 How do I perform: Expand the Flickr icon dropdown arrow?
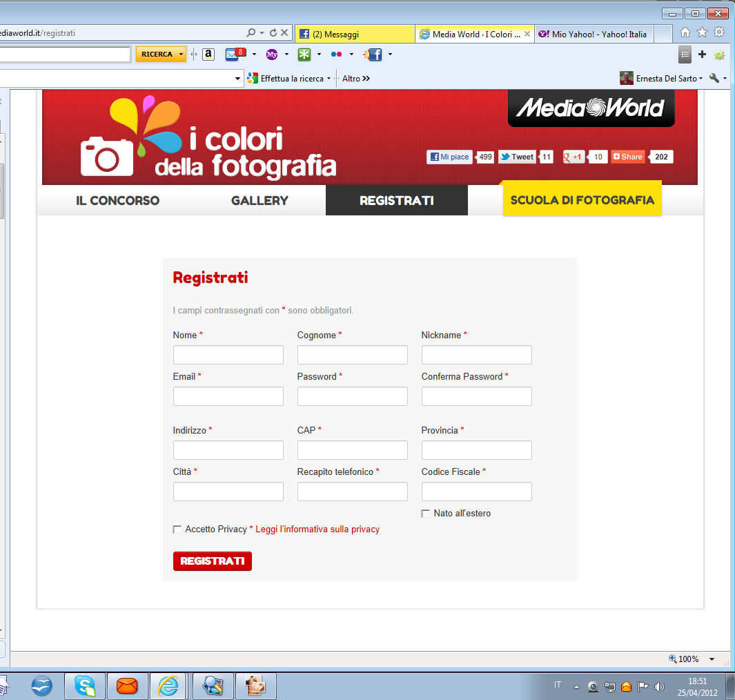coord(351,55)
